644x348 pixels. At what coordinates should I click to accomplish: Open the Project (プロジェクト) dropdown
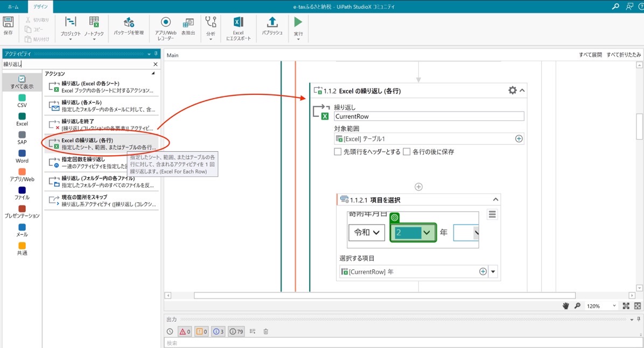(x=71, y=29)
